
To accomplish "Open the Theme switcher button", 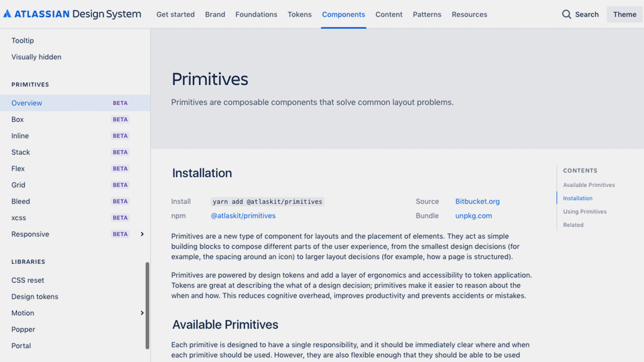I will (x=624, y=14).
